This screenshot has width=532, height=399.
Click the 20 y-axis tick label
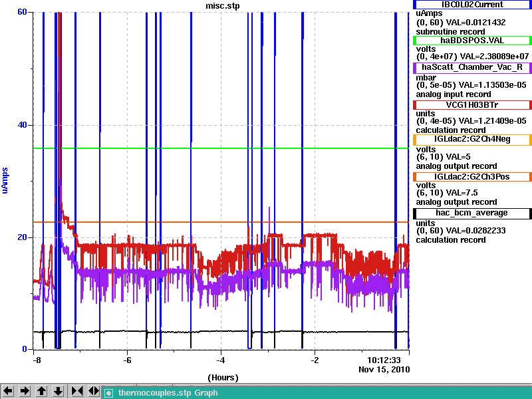click(x=22, y=237)
